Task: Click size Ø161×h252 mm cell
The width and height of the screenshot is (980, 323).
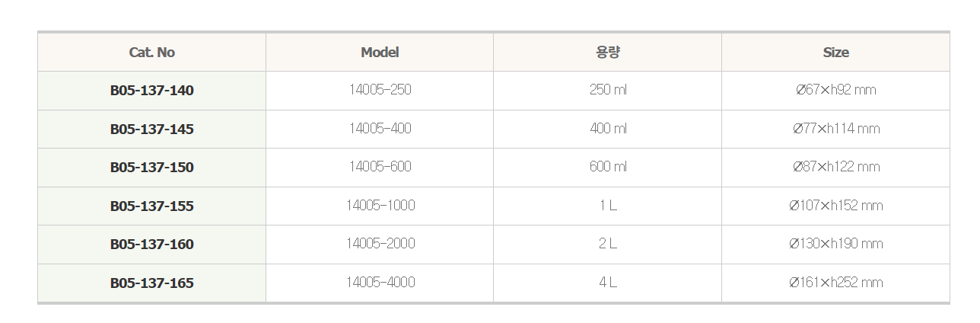Action: [835, 283]
